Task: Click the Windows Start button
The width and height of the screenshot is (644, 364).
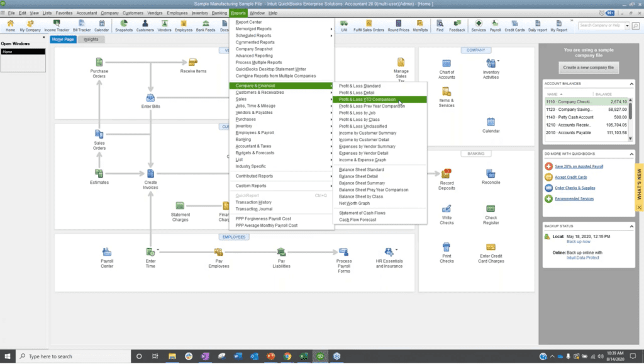Action: click(x=7, y=356)
